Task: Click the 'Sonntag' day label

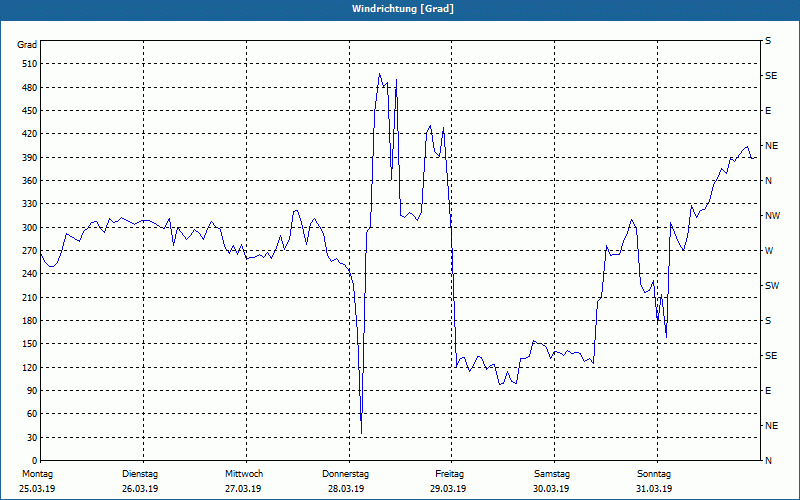Action: (x=654, y=474)
